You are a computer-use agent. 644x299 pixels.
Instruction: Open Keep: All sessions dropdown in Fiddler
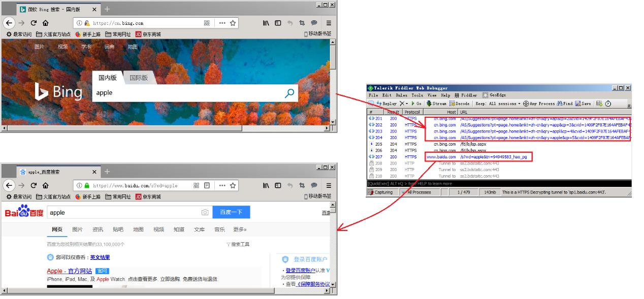tap(498, 104)
